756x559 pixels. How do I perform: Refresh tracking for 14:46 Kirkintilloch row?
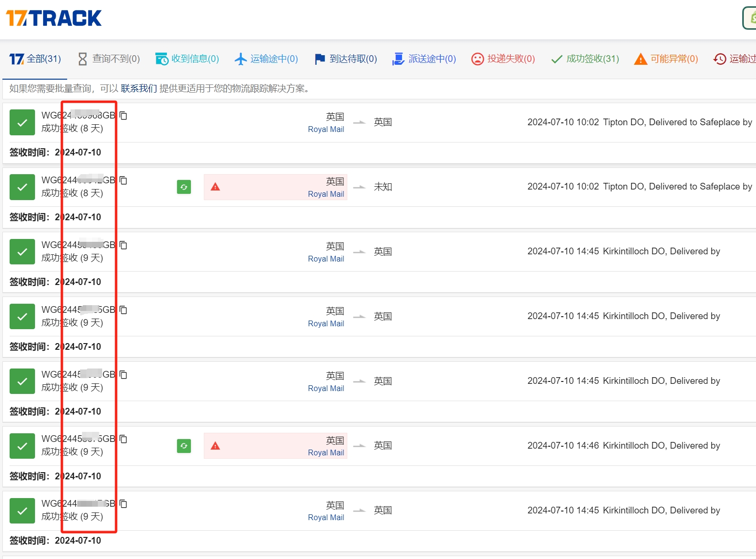(184, 446)
